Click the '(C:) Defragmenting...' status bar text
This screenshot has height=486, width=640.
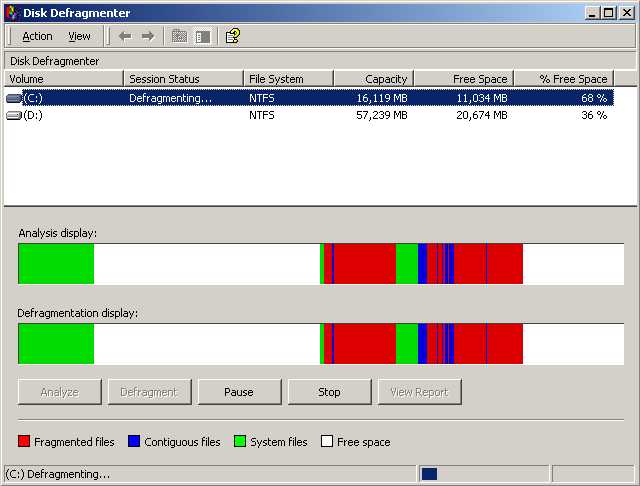pos(58,474)
